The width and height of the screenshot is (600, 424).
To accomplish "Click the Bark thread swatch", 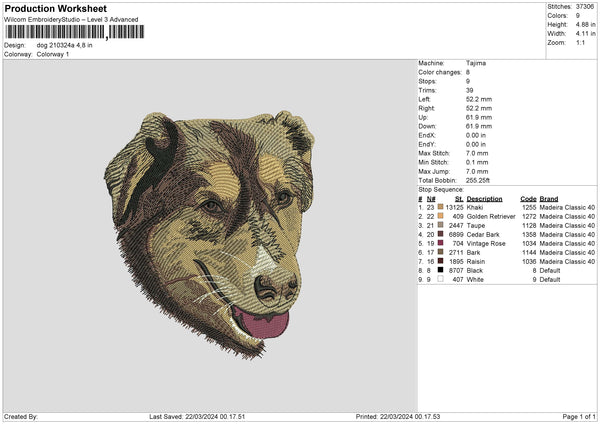I will click(x=439, y=252).
